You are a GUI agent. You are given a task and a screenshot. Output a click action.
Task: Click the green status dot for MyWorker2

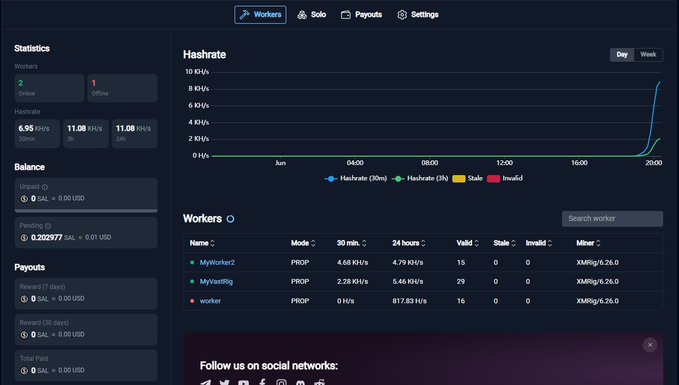[192, 262]
